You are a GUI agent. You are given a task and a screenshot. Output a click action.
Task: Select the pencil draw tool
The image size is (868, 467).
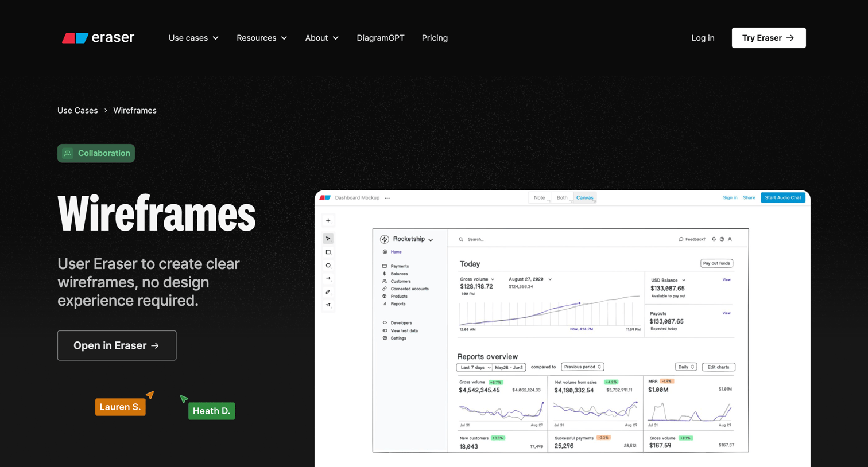click(x=328, y=291)
